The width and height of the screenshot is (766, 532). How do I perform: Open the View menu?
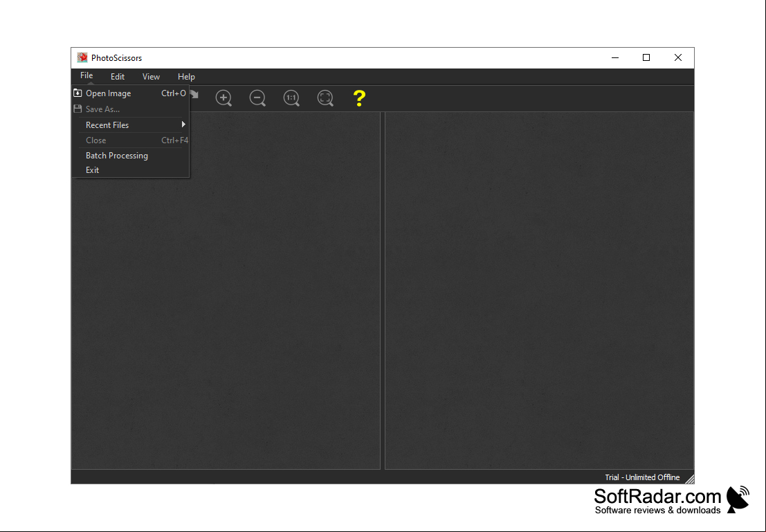(x=151, y=77)
